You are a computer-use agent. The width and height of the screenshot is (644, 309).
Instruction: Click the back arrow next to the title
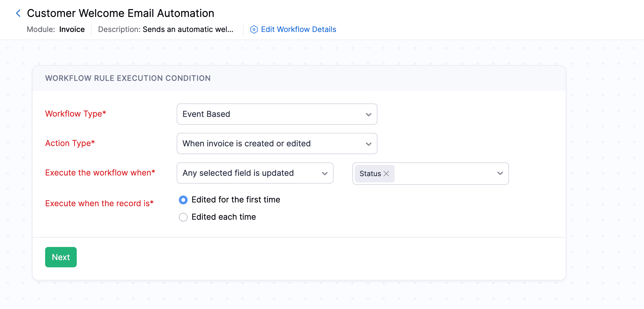pos(18,13)
